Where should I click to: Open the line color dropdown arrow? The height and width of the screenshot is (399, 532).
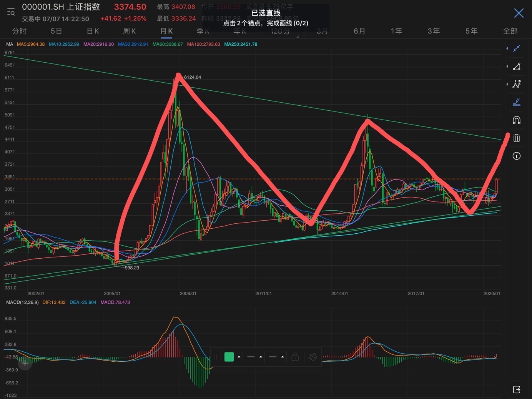click(239, 357)
